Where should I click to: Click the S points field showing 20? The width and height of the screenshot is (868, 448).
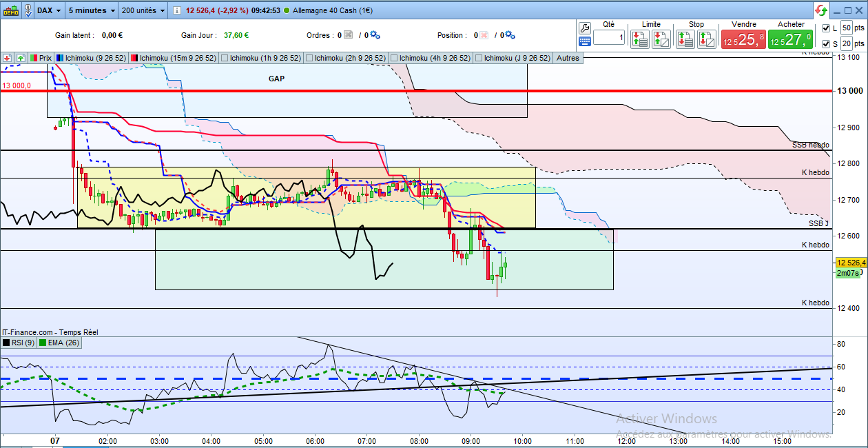[847, 44]
